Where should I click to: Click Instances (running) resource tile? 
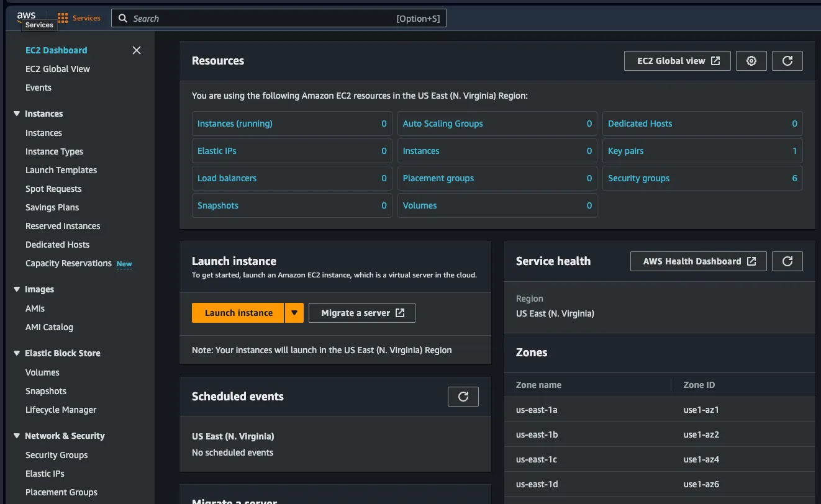point(292,124)
